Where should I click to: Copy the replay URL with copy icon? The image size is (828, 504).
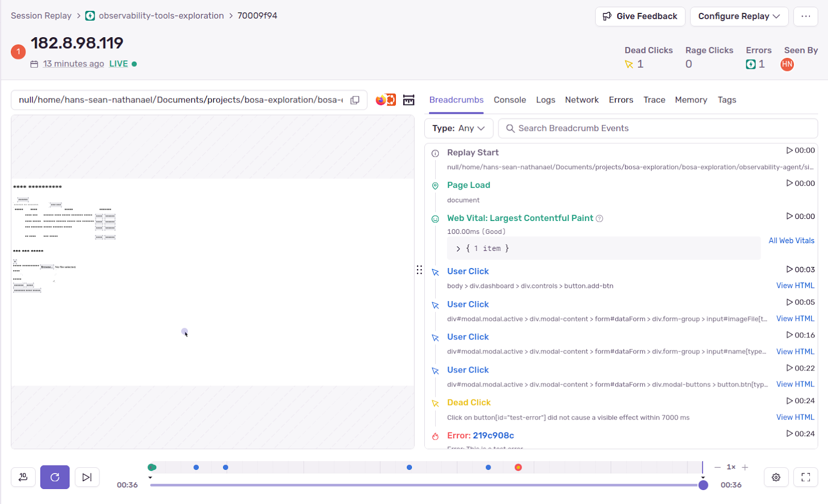point(355,100)
